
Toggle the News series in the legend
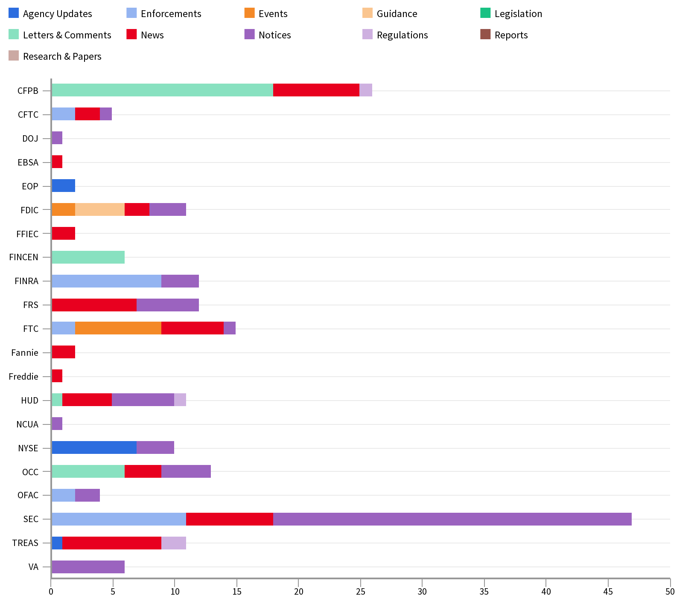coord(131,35)
